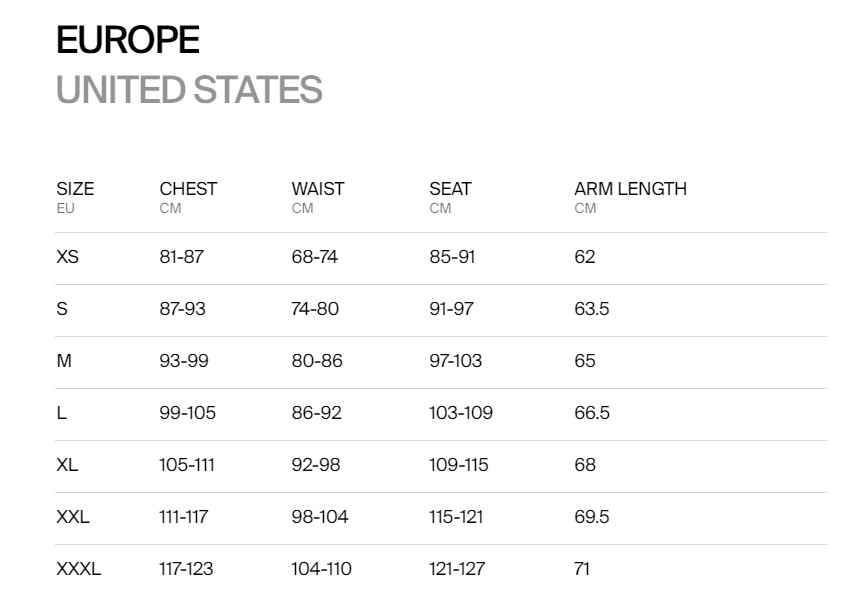Image resolution: width=848 pixels, height=593 pixels.
Task: Click the SIZE column header
Action: click(x=75, y=189)
